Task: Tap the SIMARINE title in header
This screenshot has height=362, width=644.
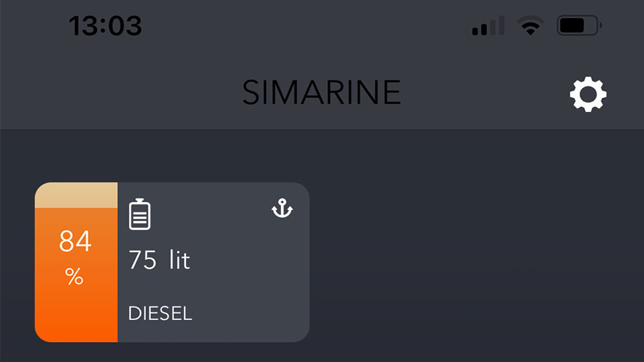Action: point(321,93)
